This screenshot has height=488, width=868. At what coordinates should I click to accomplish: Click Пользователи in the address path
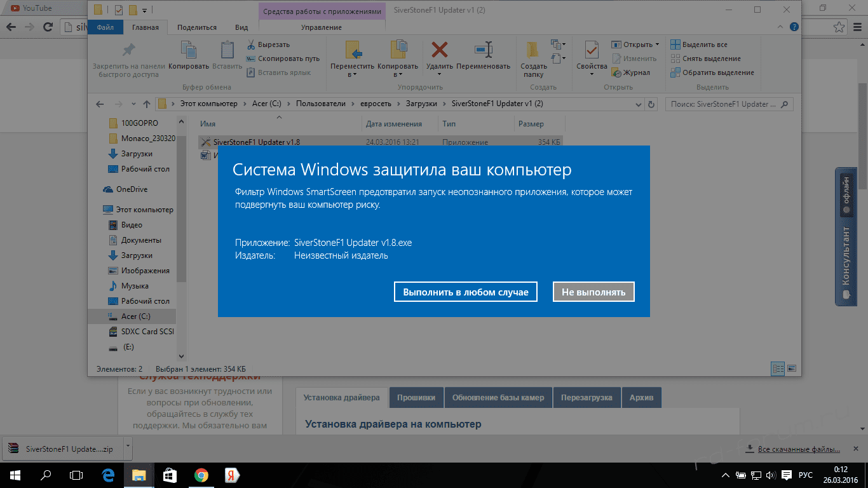(x=321, y=104)
